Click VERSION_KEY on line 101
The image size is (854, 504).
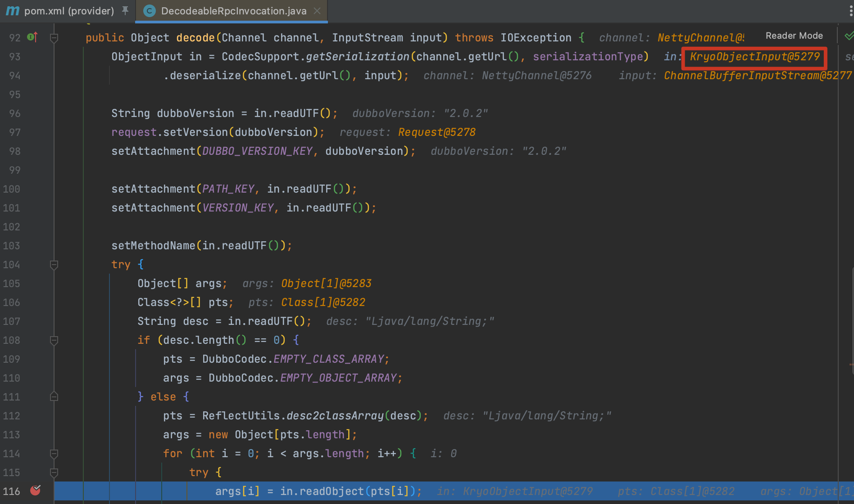(x=238, y=208)
